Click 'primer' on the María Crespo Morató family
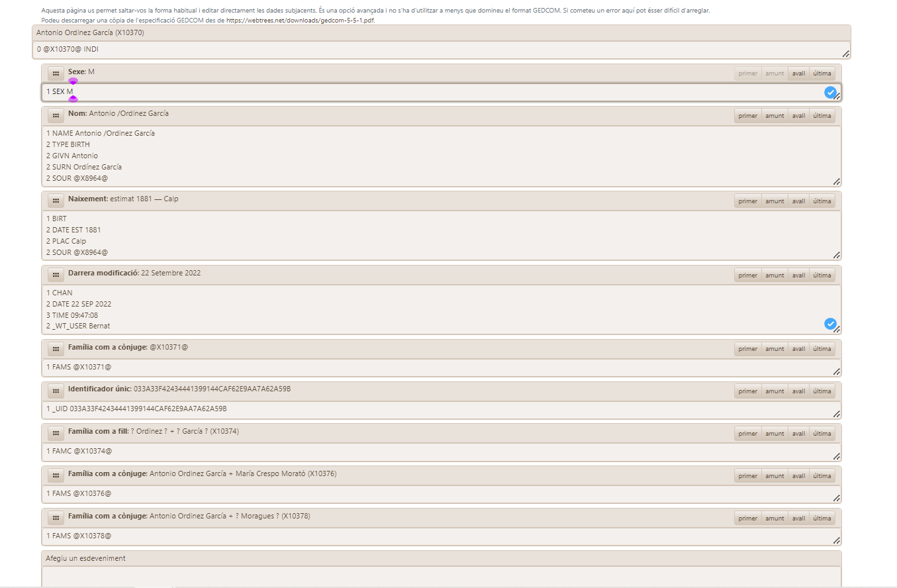Image resolution: width=897 pixels, height=588 pixels. tap(747, 475)
